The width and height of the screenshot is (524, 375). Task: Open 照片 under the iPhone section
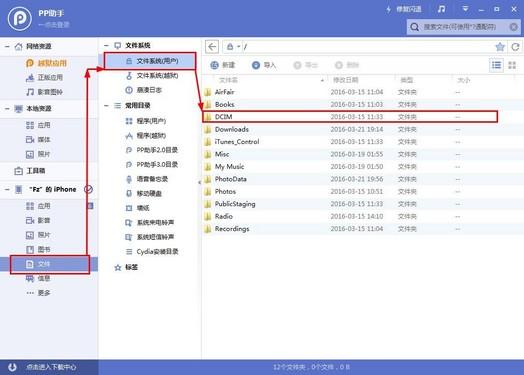coord(38,235)
